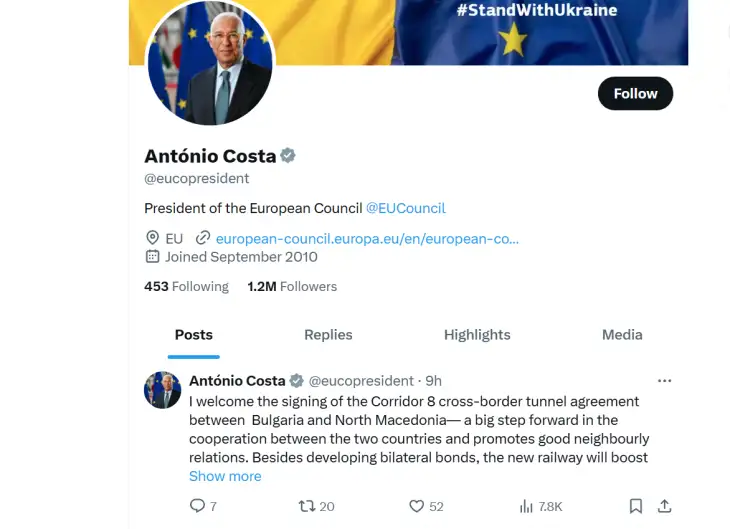Open the large profile picture

click(x=210, y=62)
